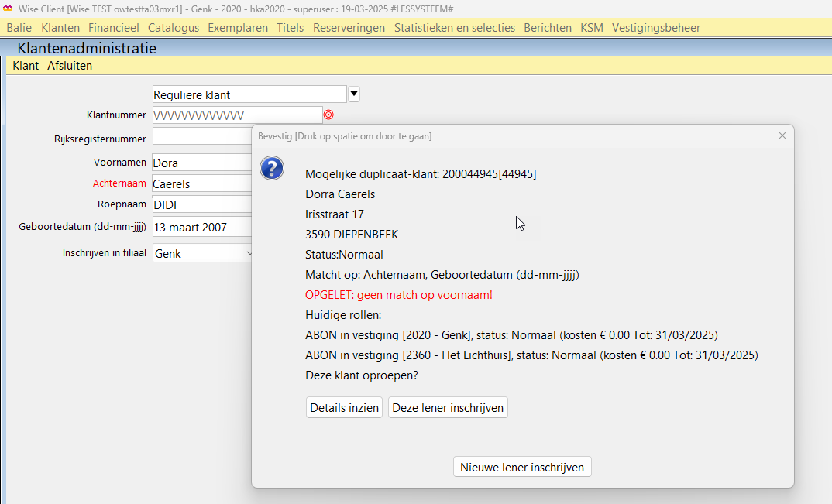The height and width of the screenshot is (504, 832).
Task: Open the Klant submenu
Action: click(26, 66)
